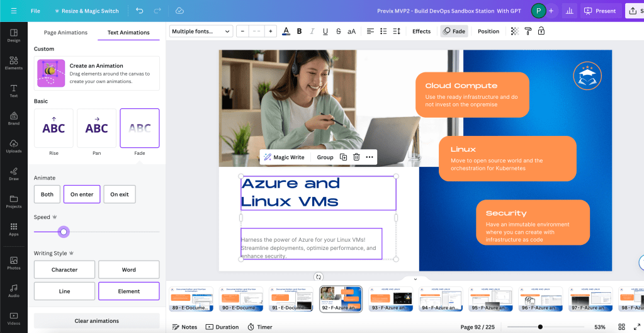
Task: Open the hamburger main menu
Action: point(14,11)
